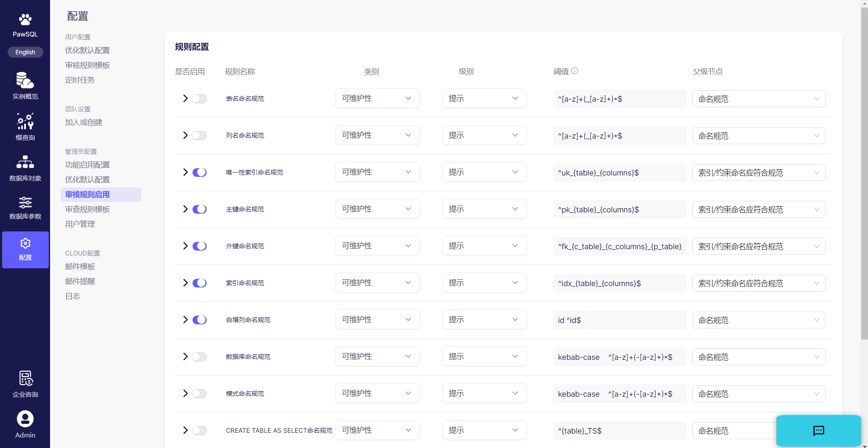Open the chat message widget icon
868x448 pixels.
[818, 431]
